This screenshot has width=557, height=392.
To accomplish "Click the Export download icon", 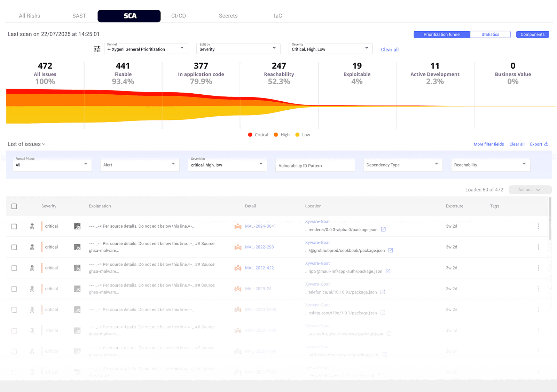I will click(x=546, y=144).
